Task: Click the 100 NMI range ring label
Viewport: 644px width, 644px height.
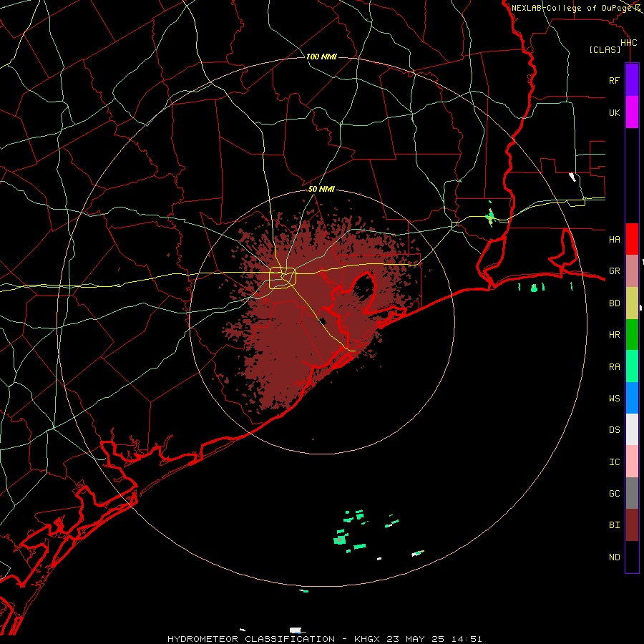Action: [321, 57]
